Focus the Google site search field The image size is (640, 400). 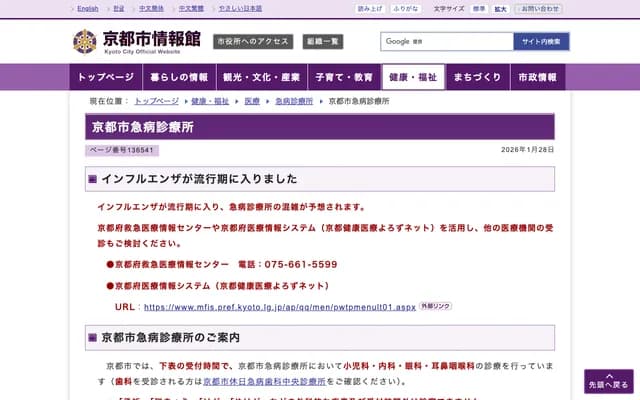click(x=446, y=41)
